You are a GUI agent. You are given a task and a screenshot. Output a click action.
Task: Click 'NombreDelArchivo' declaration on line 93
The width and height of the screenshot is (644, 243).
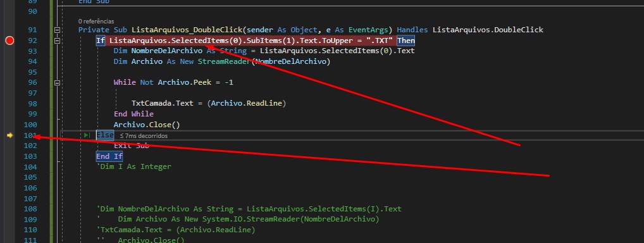(x=167, y=51)
